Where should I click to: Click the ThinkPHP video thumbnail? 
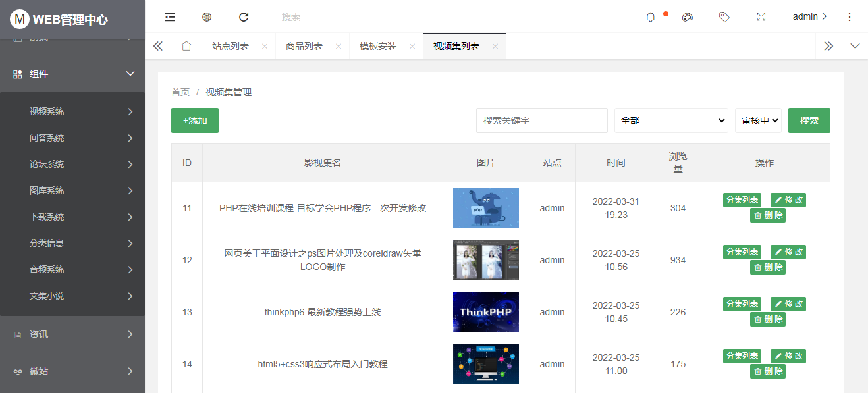(485, 312)
